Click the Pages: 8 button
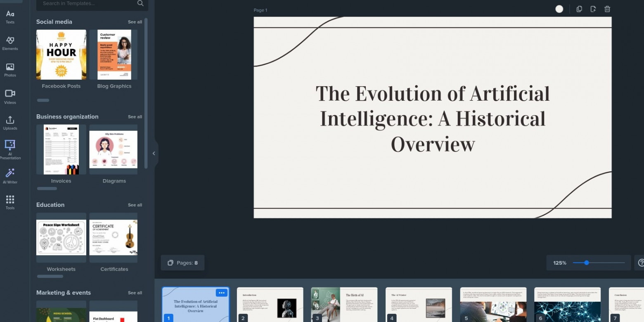The width and height of the screenshot is (644, 322). [x=182, y=263]
